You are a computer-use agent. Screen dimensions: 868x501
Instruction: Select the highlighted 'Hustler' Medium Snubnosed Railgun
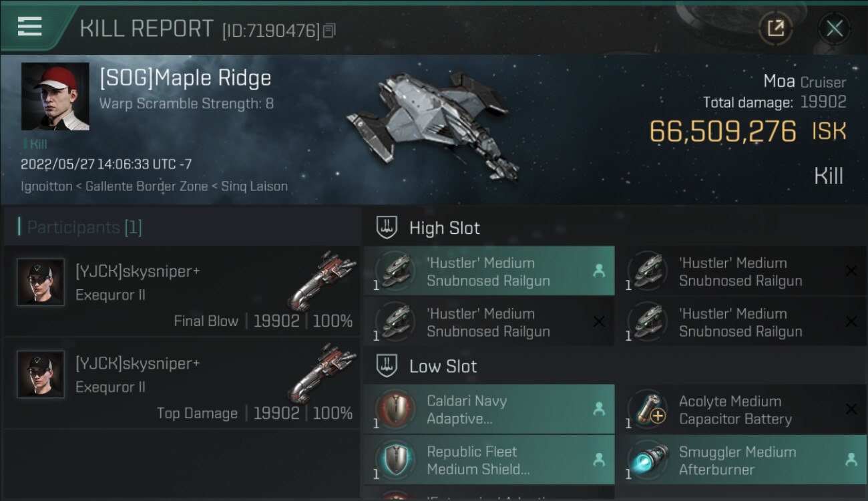click(x=489, y=271)
